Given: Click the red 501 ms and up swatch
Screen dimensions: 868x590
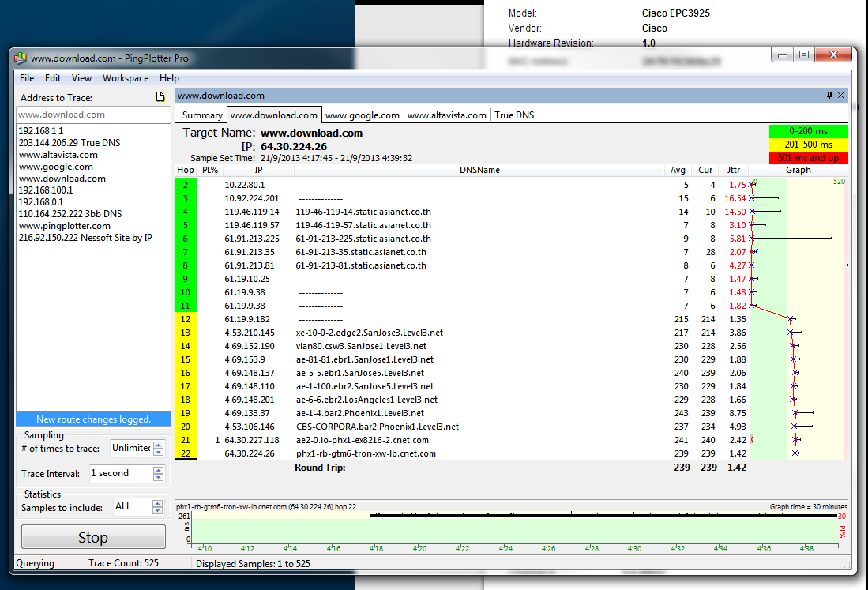Looking at the screenshot, I should click(x=808, y=158).
